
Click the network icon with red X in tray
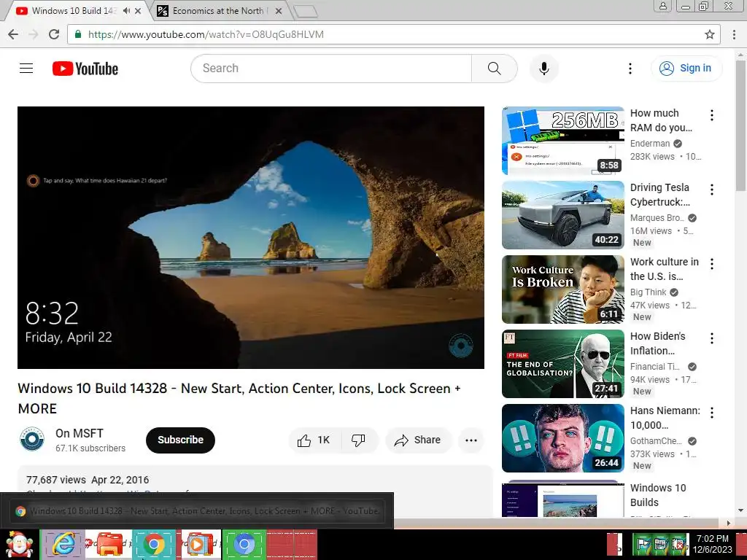tap(678, 544)
